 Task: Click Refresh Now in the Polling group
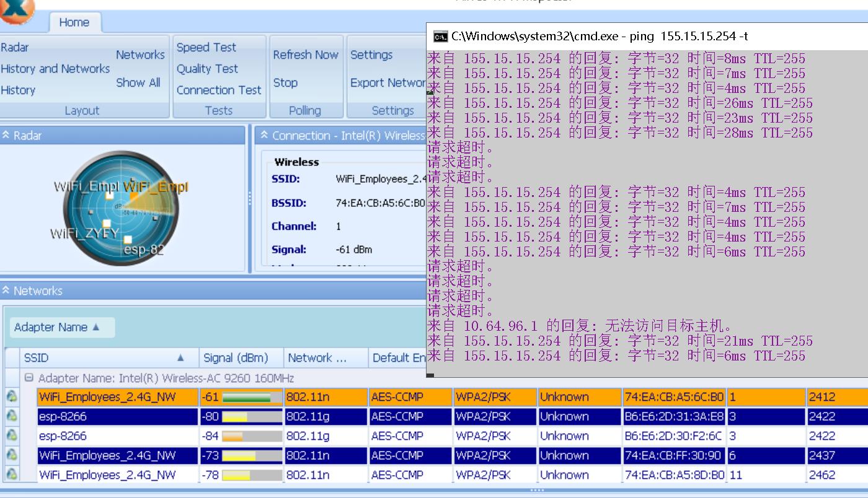pos(306,55)
